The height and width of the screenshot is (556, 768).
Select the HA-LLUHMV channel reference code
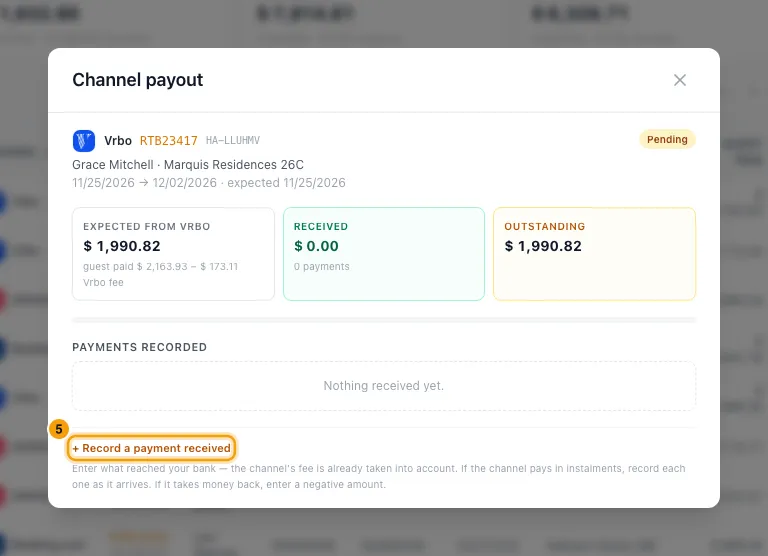[x=233, y=141]
